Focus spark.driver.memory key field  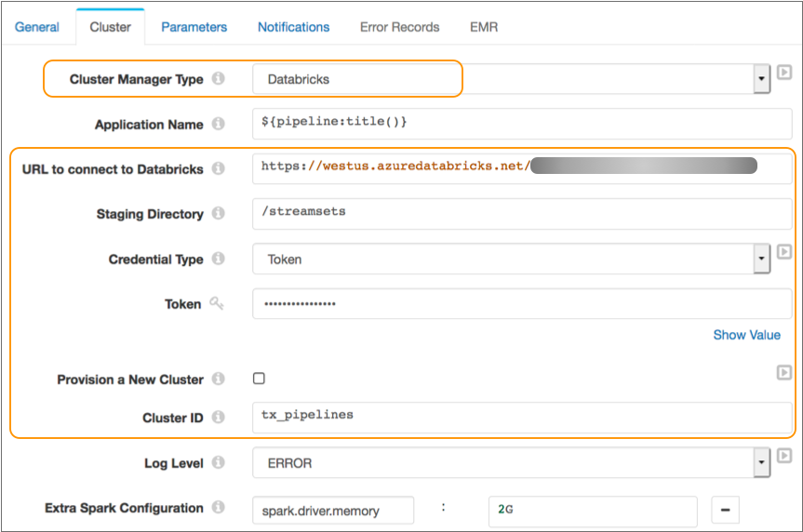pyautogui.click(x=333, y=510)
